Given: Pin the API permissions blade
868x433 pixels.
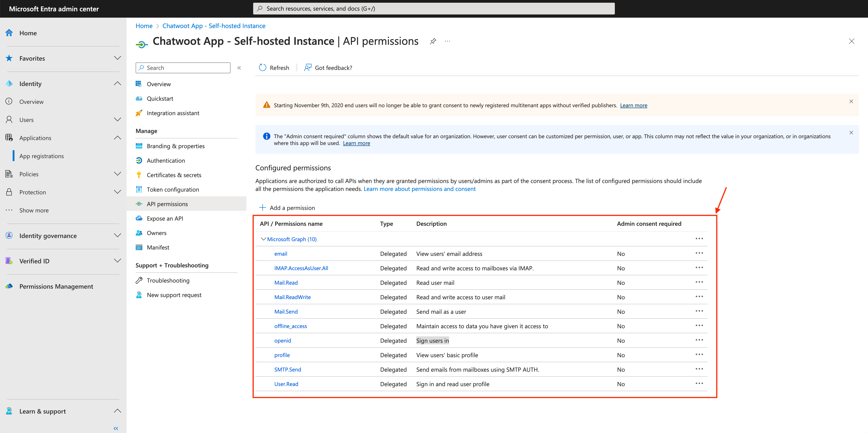Looking at the screenshot, I should [x=433, y=41].
